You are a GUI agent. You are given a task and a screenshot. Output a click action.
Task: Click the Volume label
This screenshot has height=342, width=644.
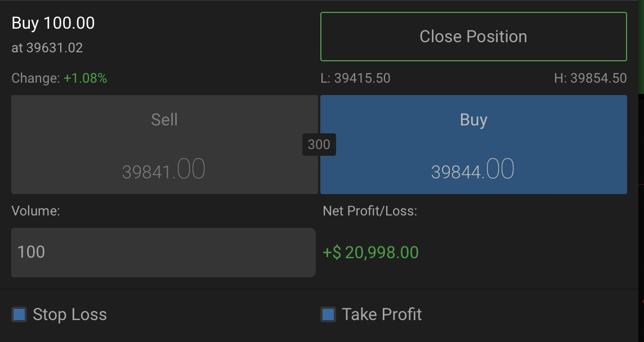(x=35, y=211)
